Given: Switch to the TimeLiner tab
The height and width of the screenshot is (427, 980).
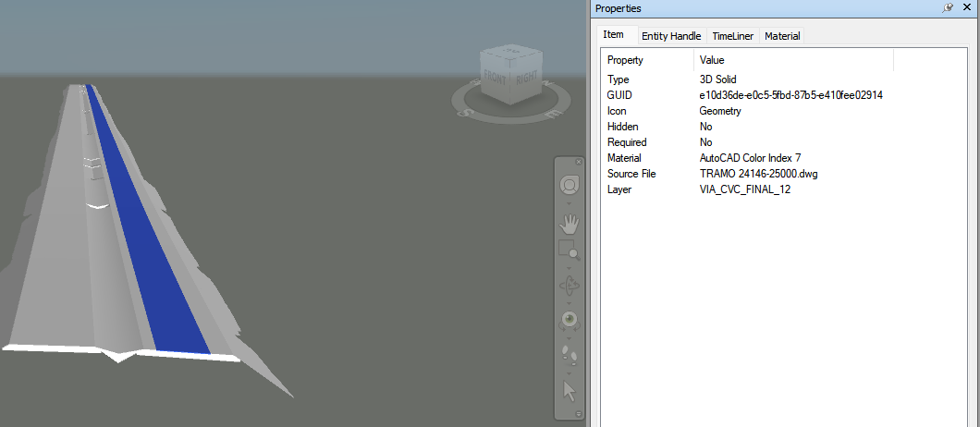Looking at the screenshot, I should 732,36.
